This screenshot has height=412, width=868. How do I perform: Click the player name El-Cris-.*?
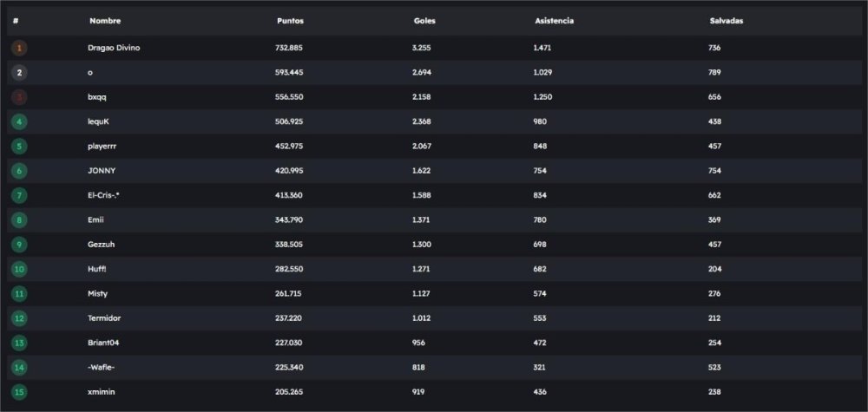[x=106, y=196]
